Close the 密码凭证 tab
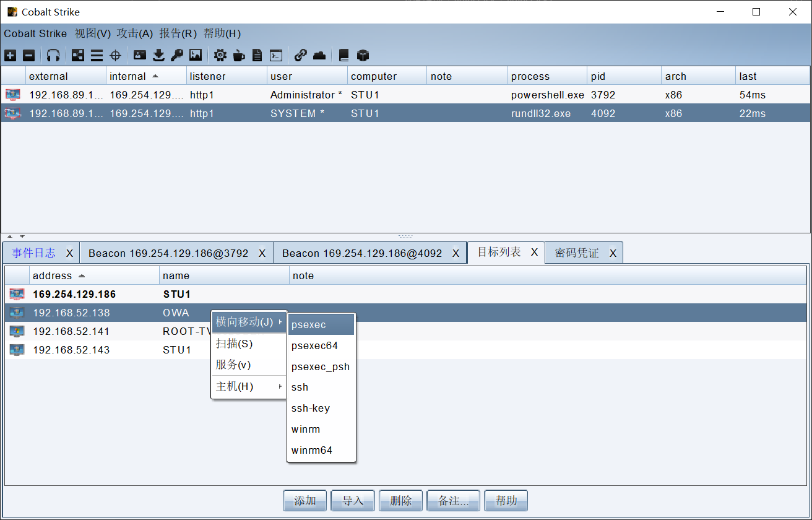The height and width of the screenshot is (520, 812). pos(613,253)
